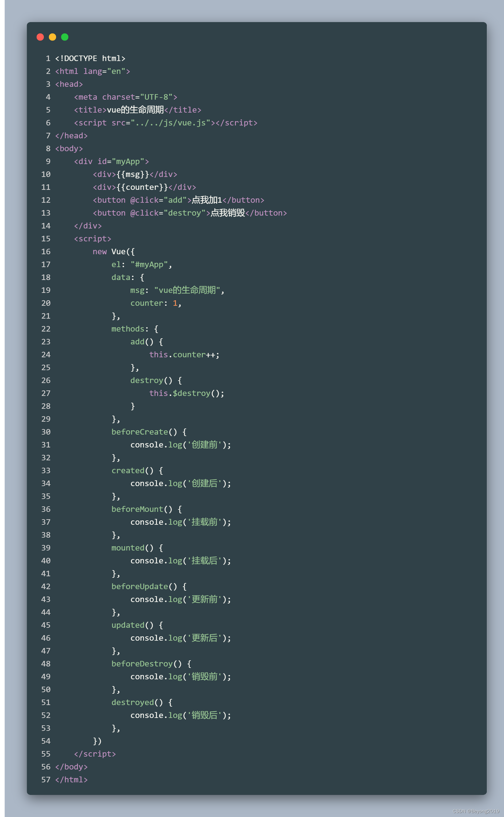Click the '<html lang="en">' line
This screenshot has height=817, width=504.
click(x=93, y=71)
